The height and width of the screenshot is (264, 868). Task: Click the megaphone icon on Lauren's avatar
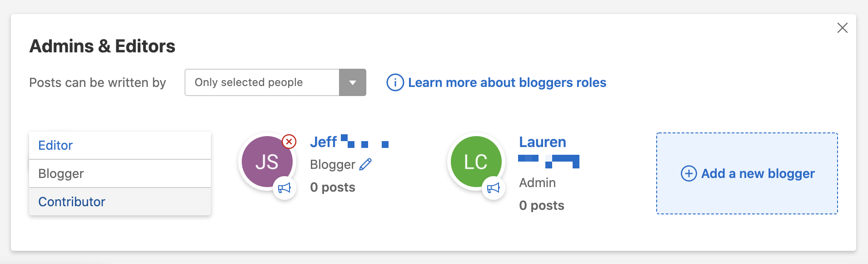(494, 188)
